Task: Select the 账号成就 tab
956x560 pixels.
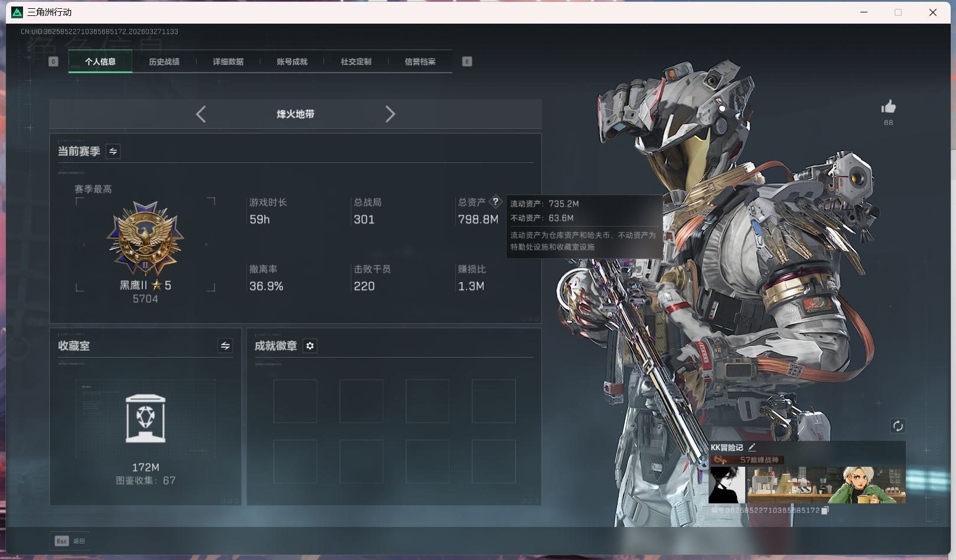Action: coord(292,61)
